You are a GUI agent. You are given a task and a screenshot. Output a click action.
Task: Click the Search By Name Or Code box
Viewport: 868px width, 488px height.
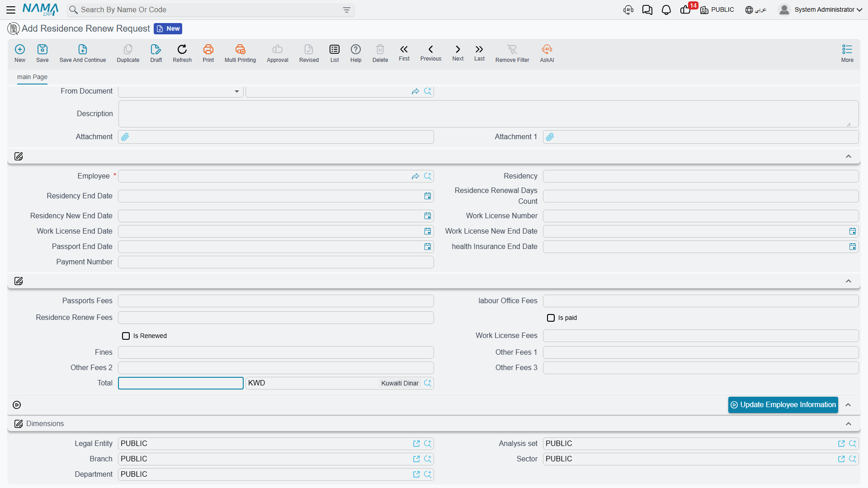point(210,10)
